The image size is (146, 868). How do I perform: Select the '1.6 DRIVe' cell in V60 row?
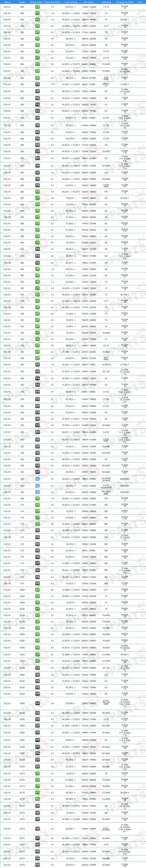coord(106,365)
